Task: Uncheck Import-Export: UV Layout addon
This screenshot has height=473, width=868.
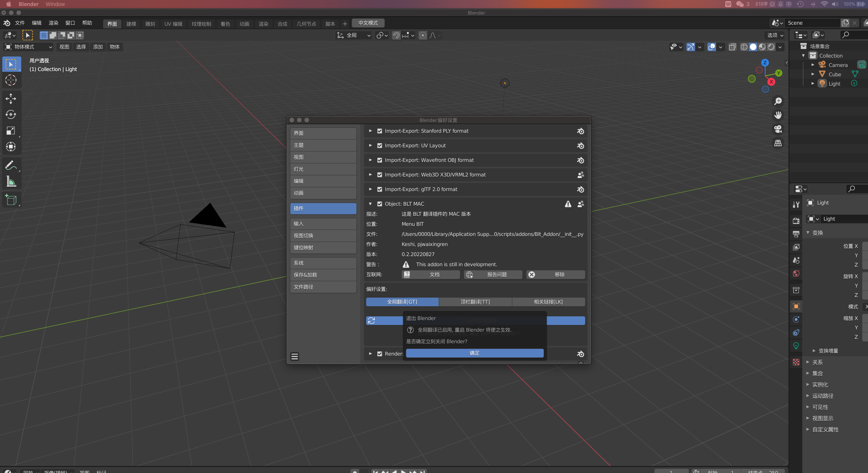Action: (380, 145)
